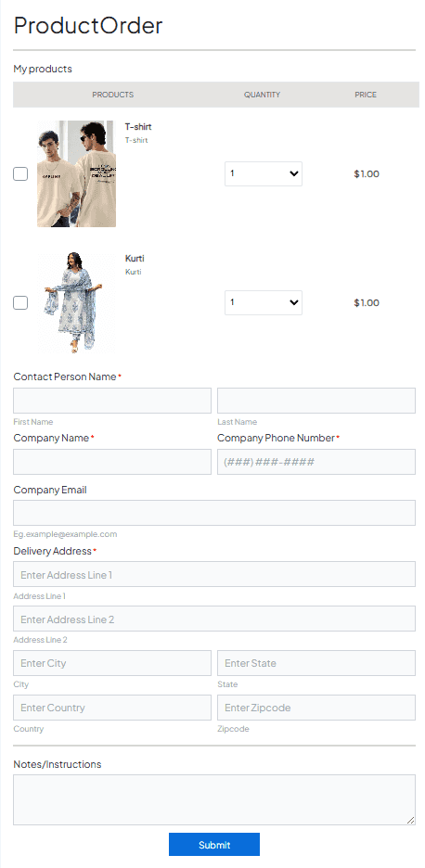Focus the Last Name field
This screenshot has height=868, width=425.
316,401
